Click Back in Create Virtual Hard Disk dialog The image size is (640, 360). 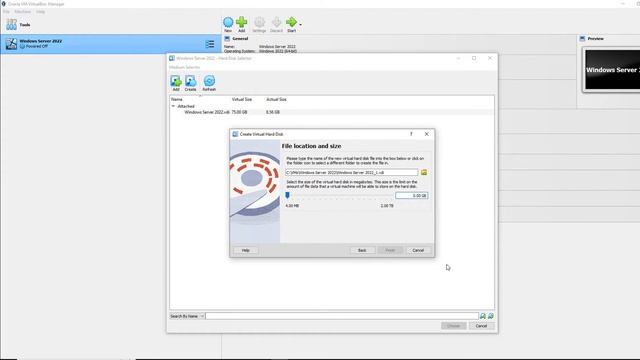pyautogui.click(x=362, y=250)
